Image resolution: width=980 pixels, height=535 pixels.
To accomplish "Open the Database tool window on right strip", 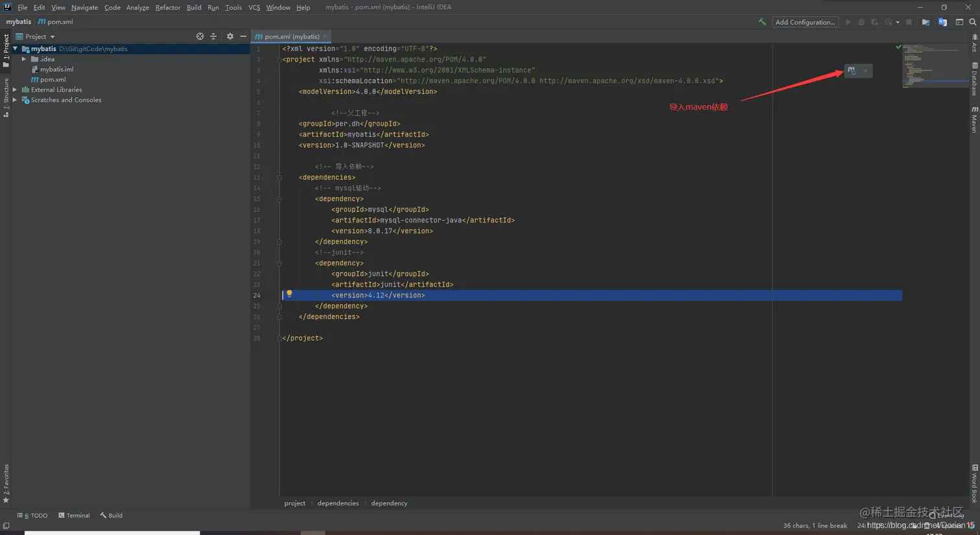I will [974, 78].
